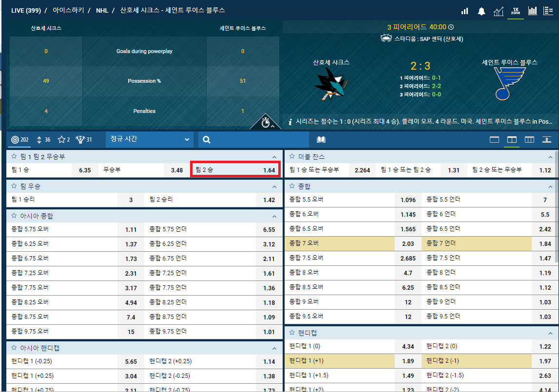Open the 1X zone view
The height and width of the screenshot is (392, 559).
pyautogui.click(x=515, y=11)
